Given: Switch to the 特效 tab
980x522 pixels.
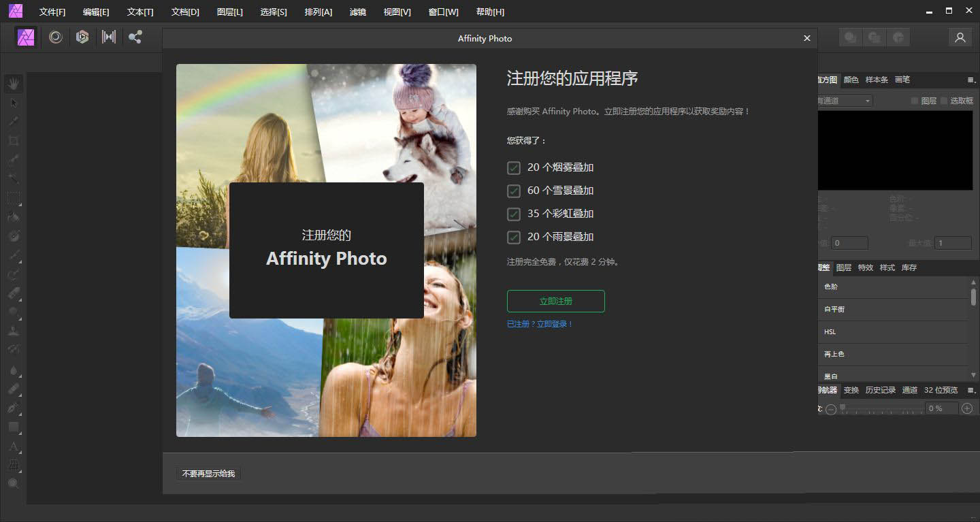Looking at the screenshot, I should 866,267.
